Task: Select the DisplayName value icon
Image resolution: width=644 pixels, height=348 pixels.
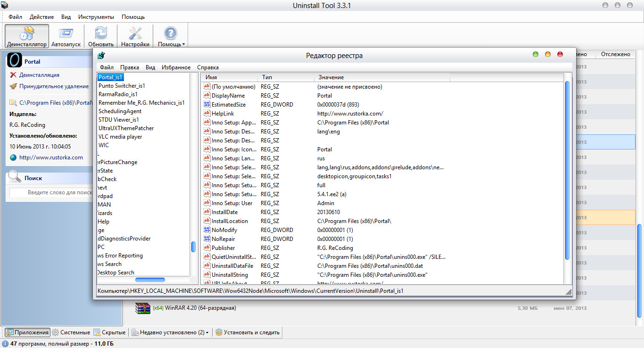Action: point(206,96)
